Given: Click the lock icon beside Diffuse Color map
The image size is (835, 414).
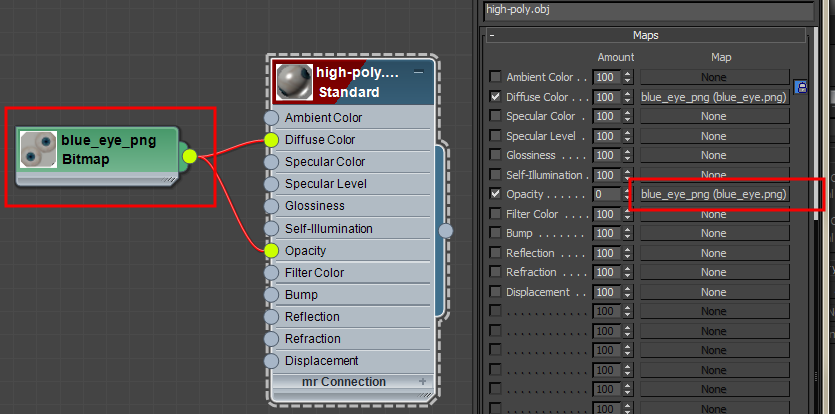Looking at the screenshot, I should click(x=800, y=88).
